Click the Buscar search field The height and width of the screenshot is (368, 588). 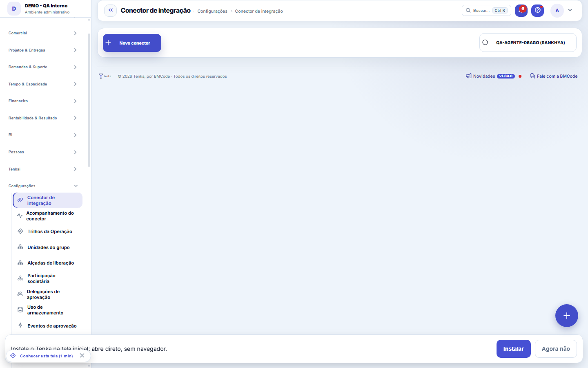tap(486, 11)
